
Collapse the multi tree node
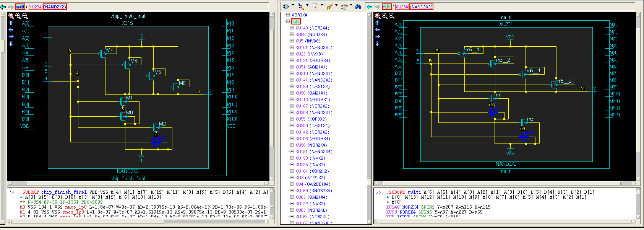288,21
